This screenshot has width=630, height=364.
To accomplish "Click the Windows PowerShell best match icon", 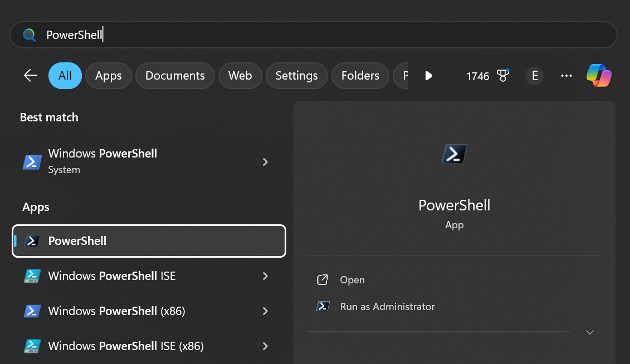I will [32, 162].
